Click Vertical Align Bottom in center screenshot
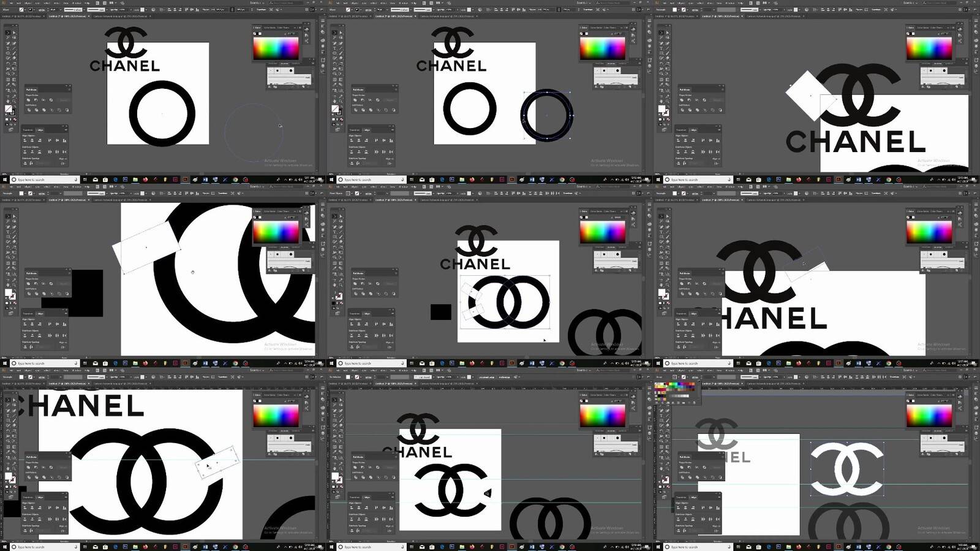The image size is (980, 551). [391, 324]
